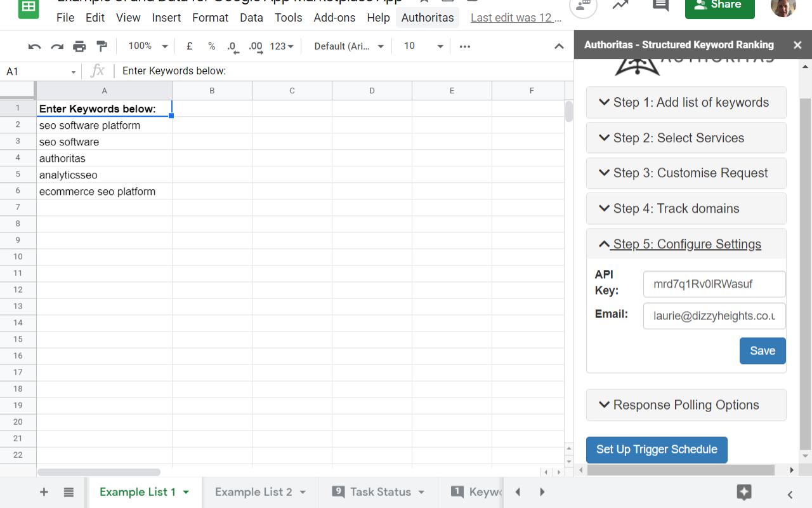The width and height of the screenshot is (812, 508).
Task: Open Task Status tab dropdown arrow
Action: coord(421,492)
